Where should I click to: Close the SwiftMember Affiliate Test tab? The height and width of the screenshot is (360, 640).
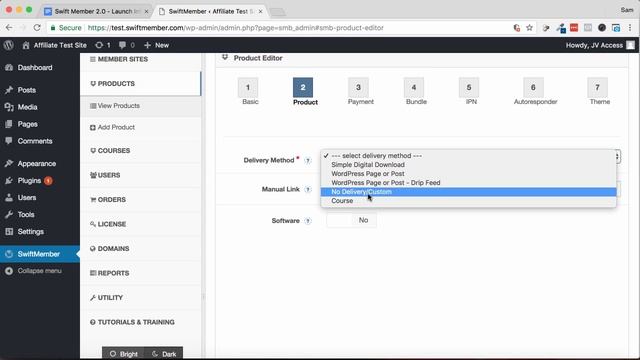pyautogui.click(x=260, y=11)
